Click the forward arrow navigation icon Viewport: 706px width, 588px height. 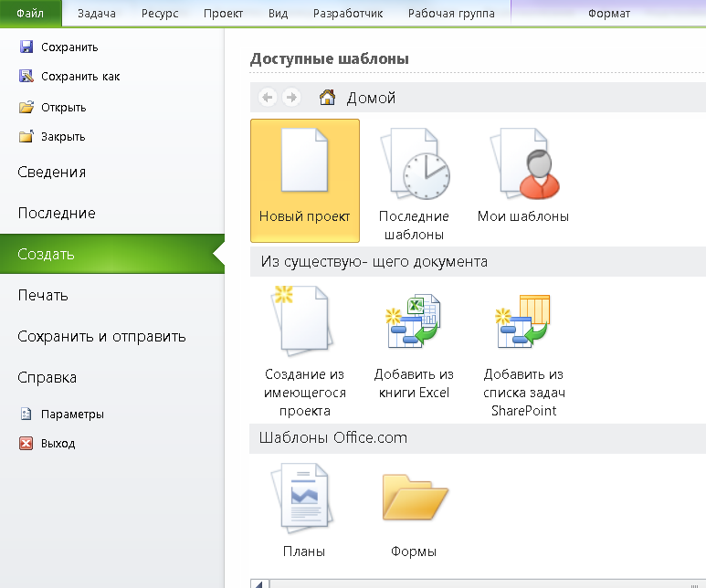point(291,98)
